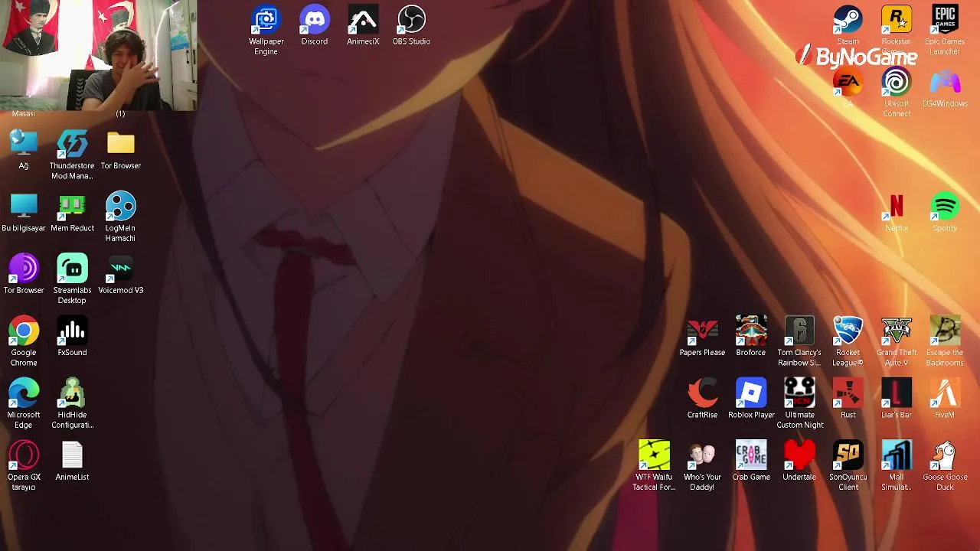The width and height of the screenshot is (980, 551).
Task: Launch SonOyuncu Client
Action: (848, 455)
